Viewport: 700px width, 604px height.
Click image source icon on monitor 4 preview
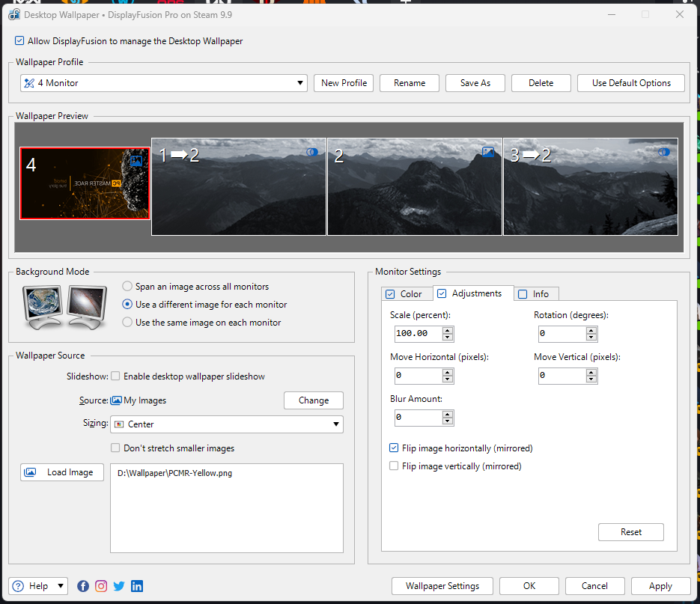point(136,160)
